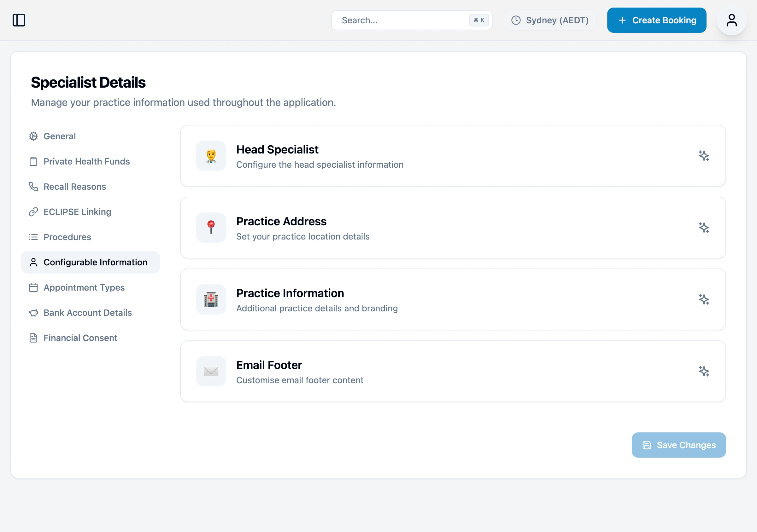The height and width of the screenshot is (532, 757).
Task: Open the user profile menu
Action: [732, 20]
